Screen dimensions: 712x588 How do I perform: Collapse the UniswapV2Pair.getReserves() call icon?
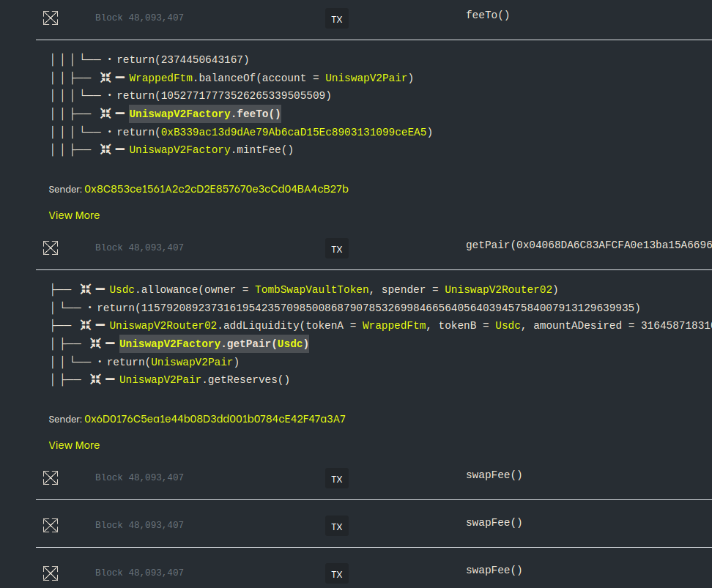coord(95,379)
